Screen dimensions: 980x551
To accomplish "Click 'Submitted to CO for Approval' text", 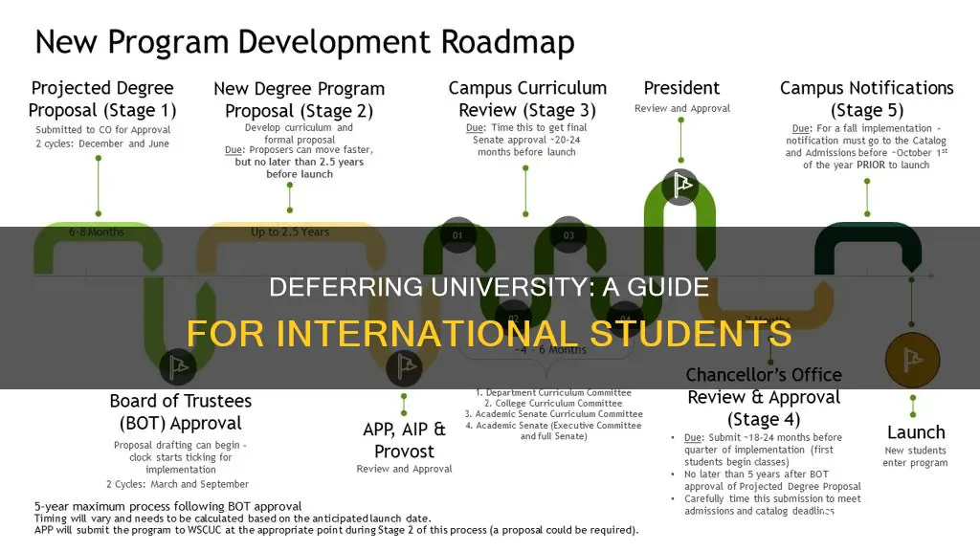I will [103, 130].
